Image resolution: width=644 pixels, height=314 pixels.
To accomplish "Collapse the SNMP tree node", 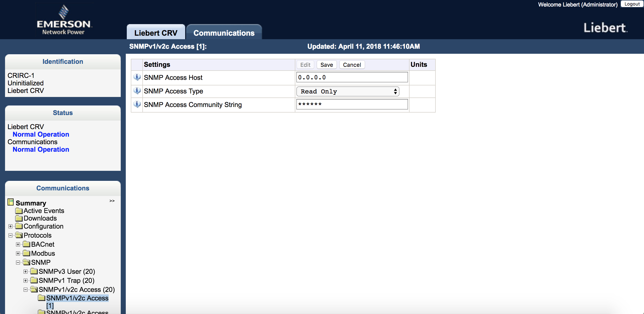I will (x=18, y=263).
